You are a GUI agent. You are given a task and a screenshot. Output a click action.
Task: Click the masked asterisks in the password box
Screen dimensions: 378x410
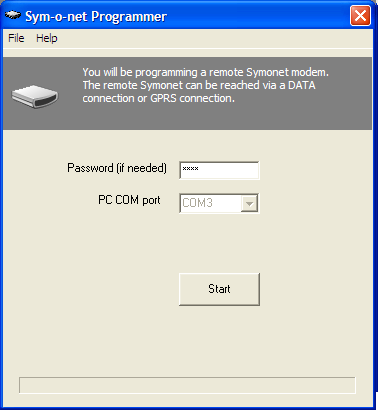[190, 169]
